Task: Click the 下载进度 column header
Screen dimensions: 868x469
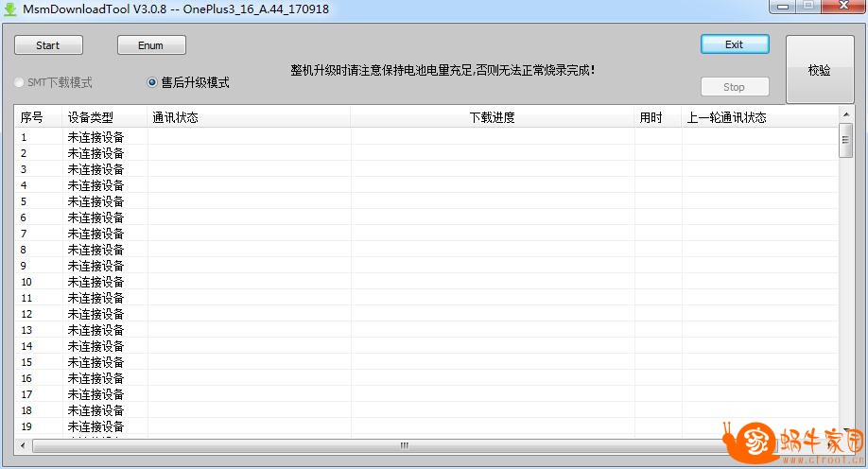Action: tap(492, 117)
